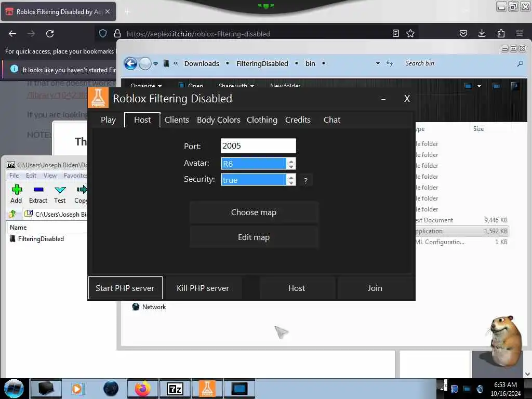This screenshot has width=532, height=399.
Task: Click the Avatar spinner arrows
Action: 291,164
